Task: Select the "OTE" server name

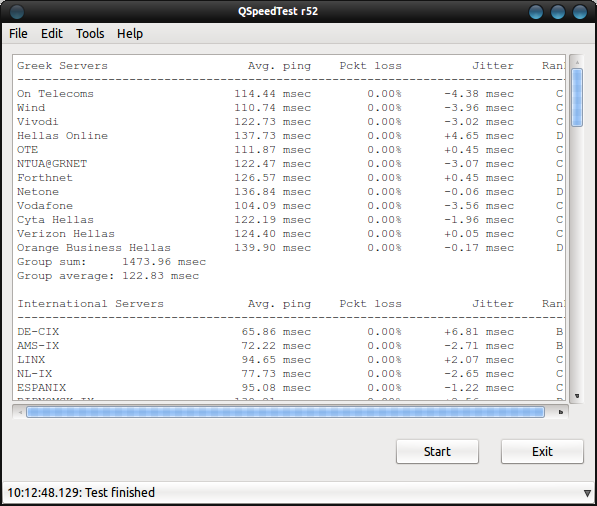Action: pos(27,150)
